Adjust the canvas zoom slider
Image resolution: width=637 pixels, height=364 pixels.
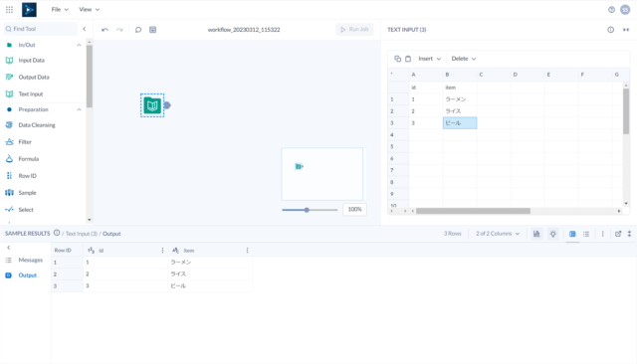click(x=310, y=210)
